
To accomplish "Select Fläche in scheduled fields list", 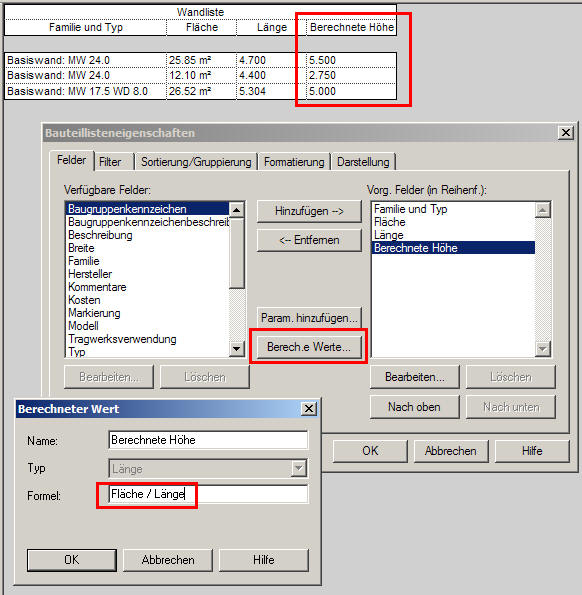I will click(390, 222).
